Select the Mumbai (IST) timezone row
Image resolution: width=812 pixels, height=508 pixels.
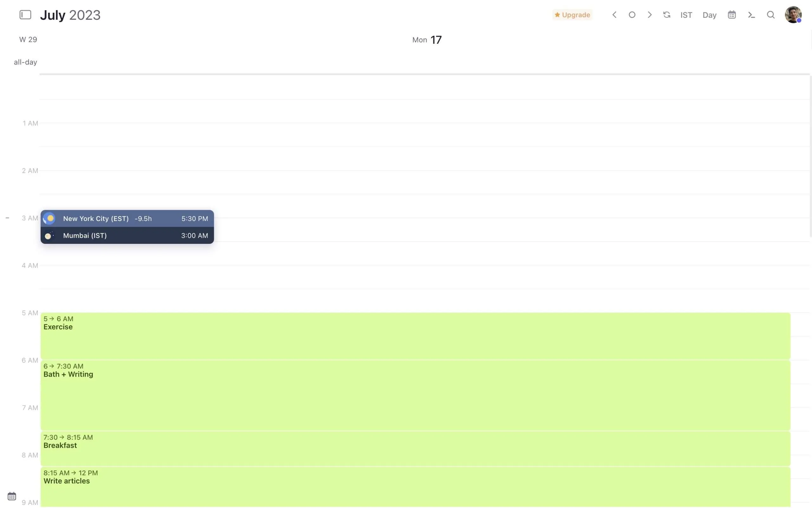point(127,235)
